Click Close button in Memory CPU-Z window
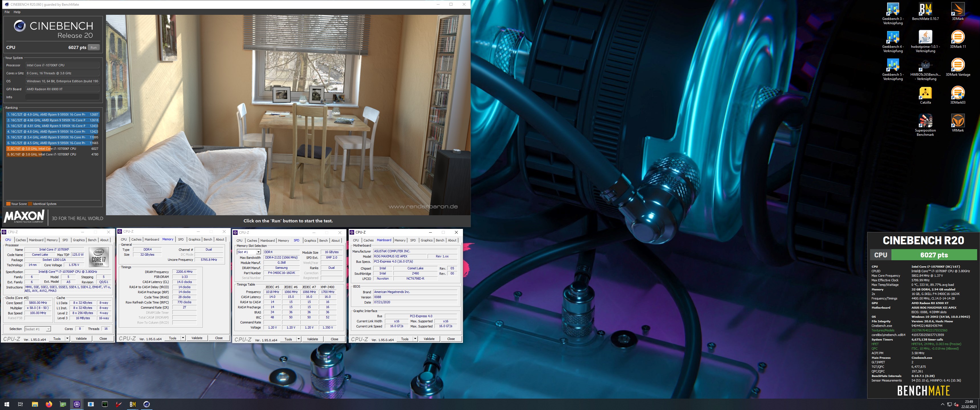This screenshot has width=980, height=410. (219, 338)
